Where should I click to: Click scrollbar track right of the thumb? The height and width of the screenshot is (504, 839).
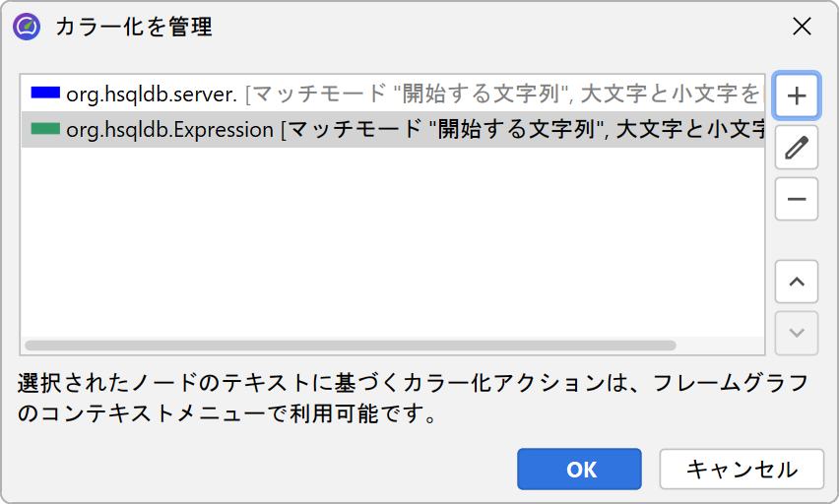pos(719,346)
